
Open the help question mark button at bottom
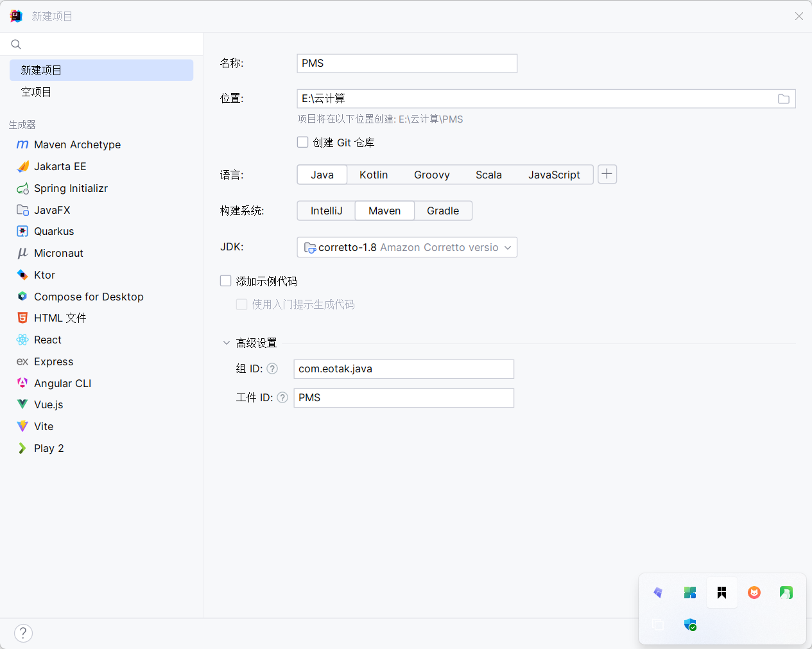tap(23, 633)
